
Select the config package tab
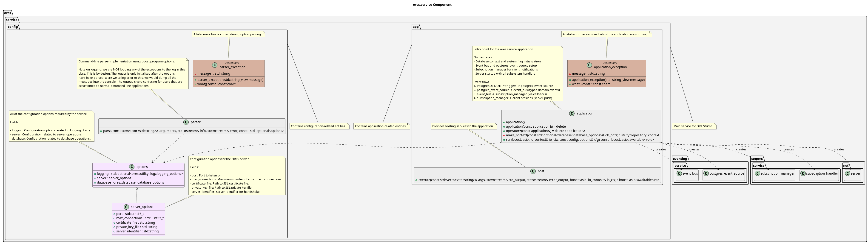(13, 27)
